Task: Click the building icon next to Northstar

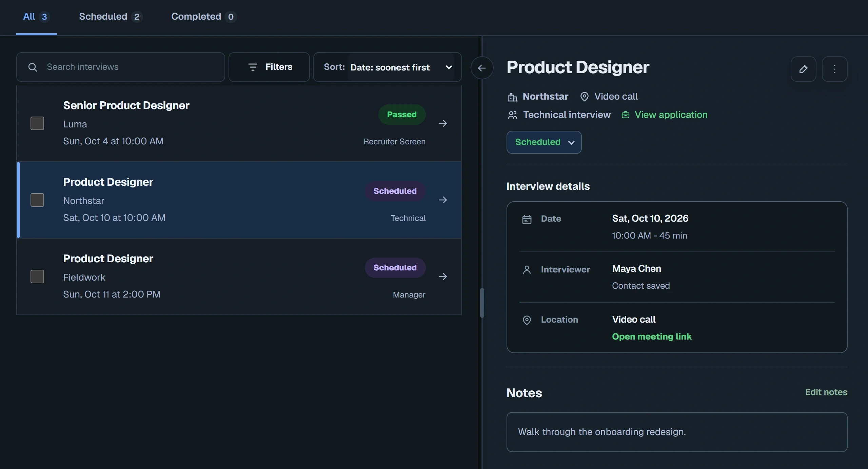Action: (x=512, y=97)
